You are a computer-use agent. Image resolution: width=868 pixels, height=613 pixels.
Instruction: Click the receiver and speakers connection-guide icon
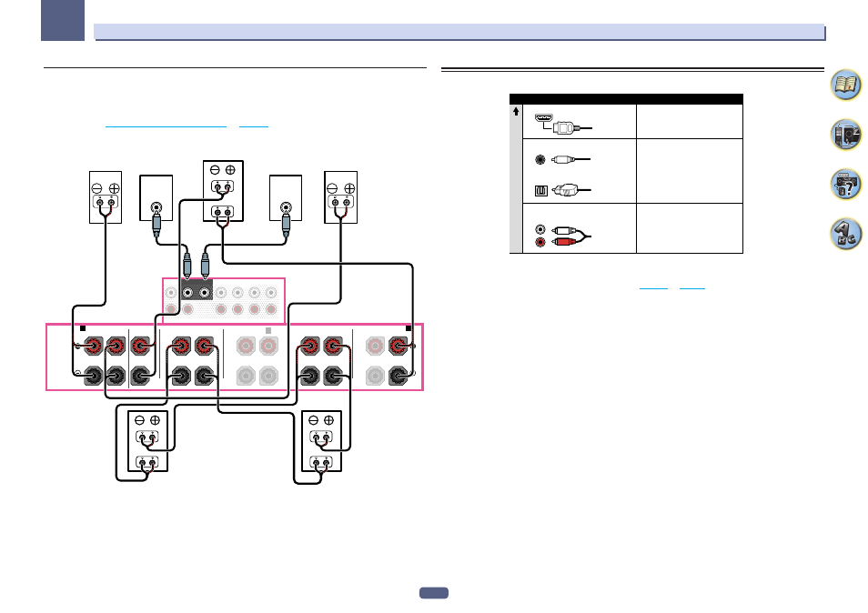tap(845, 135)
